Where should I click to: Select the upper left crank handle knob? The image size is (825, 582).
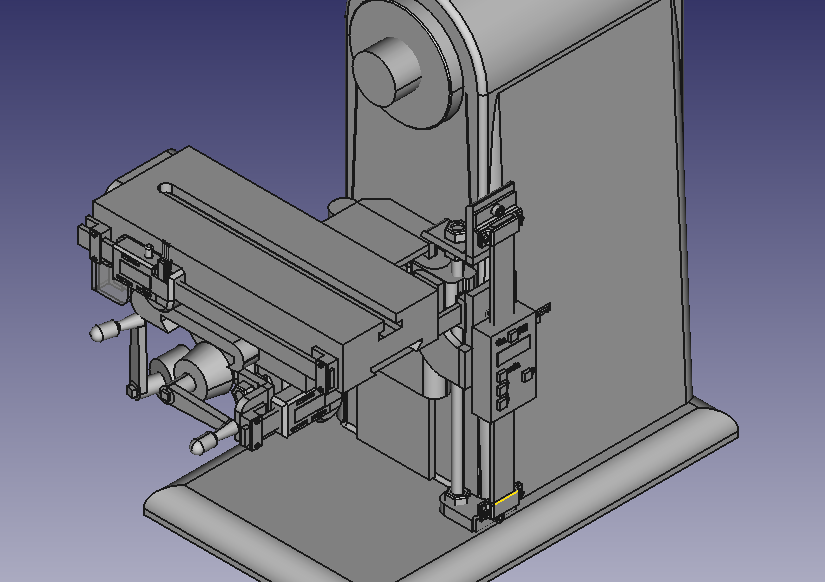click(104, 330)
